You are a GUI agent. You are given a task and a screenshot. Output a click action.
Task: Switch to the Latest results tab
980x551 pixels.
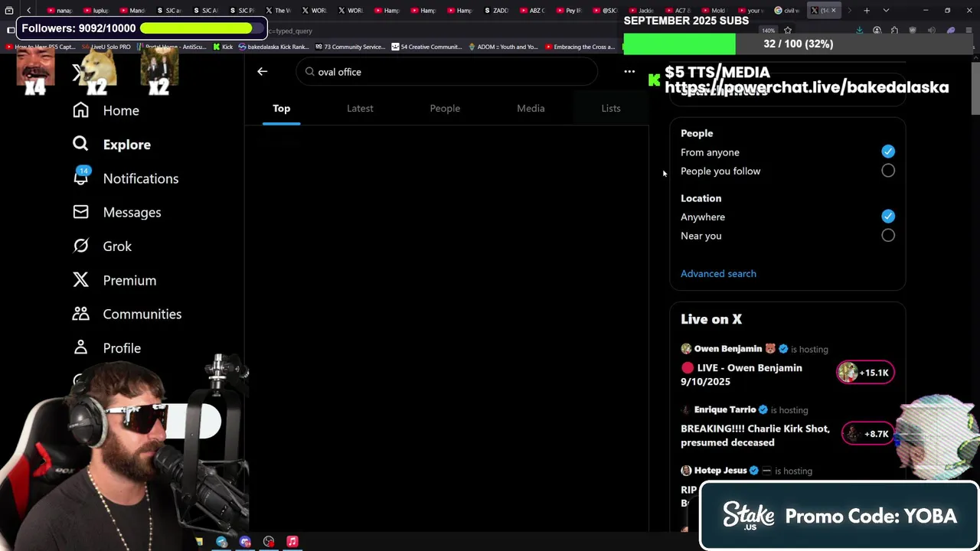point(360,108)
